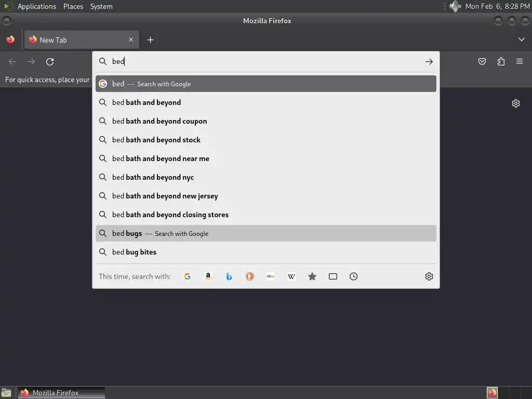Pick suggestion 'bed bath and beyond coupon'
The height and width of the screenshot is (399, 532).
pyautogui.click(x=266, y=121)
